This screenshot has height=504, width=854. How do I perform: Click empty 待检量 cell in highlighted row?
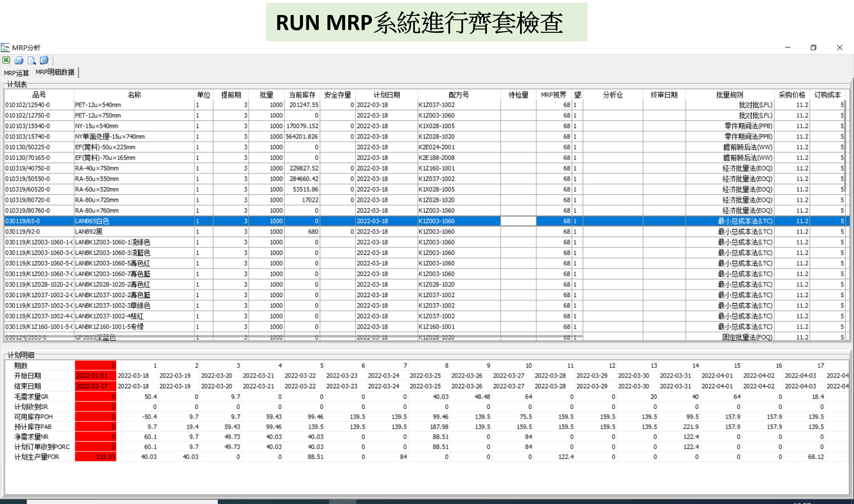click(518, 221)
